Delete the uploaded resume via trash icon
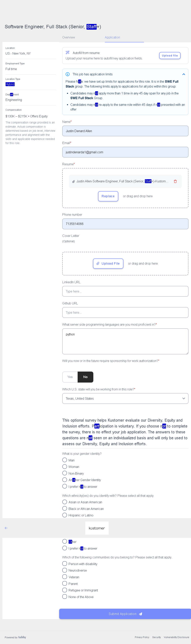The height and width of the screenshot is (644, 191). [175, 181]
